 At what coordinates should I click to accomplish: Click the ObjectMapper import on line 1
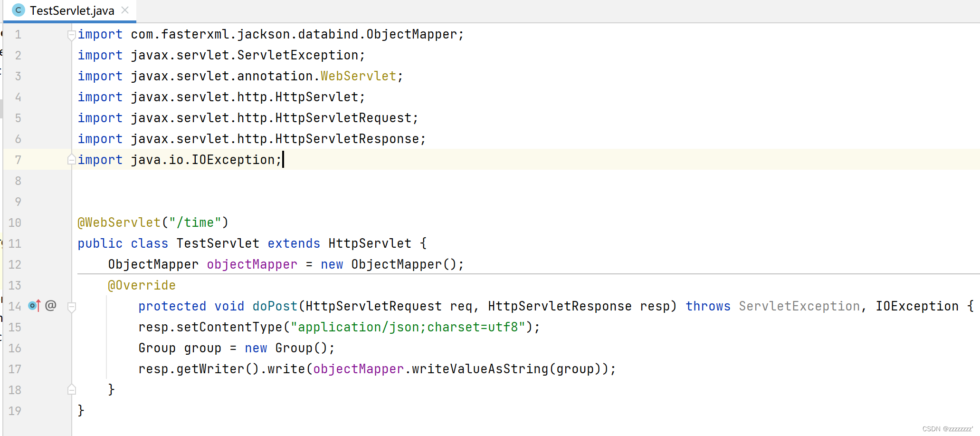point(411,34)
